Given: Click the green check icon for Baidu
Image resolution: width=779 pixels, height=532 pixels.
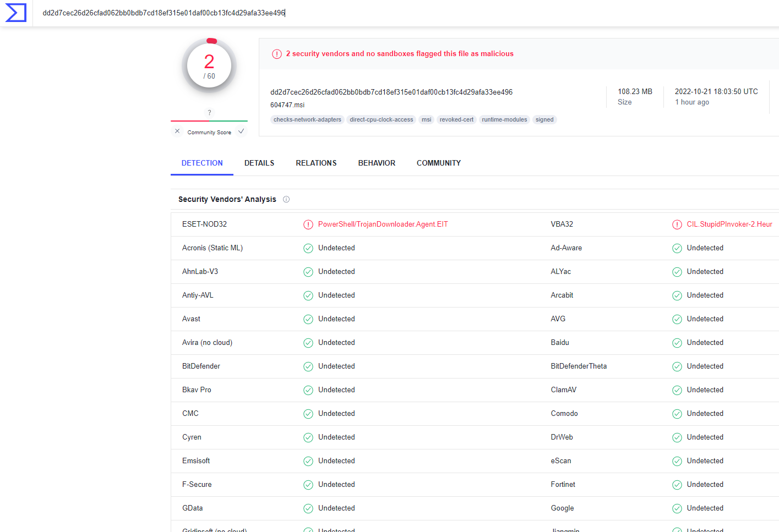Looking at the screenshot, I should click(677, 343).
